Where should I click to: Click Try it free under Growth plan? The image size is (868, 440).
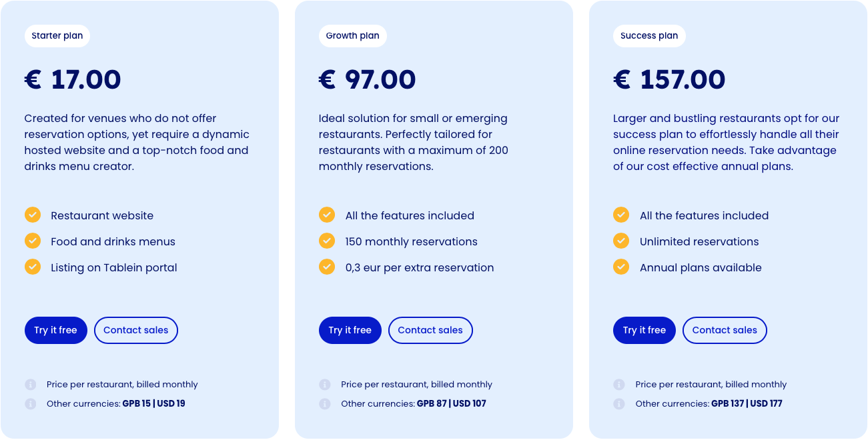tap(350, 330)
